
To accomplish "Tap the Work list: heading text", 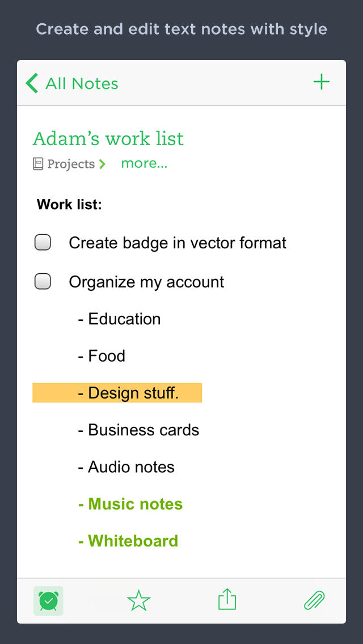I will (x=69, y=205).
